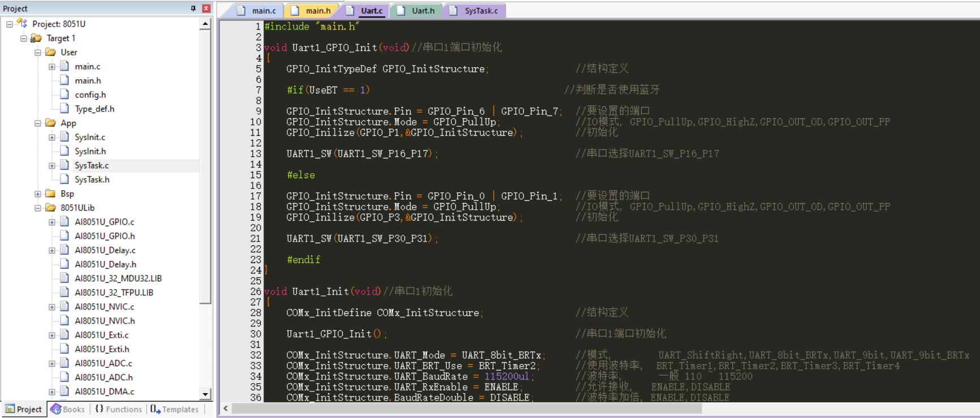Click the App folder icon

(x=51, y=123)
